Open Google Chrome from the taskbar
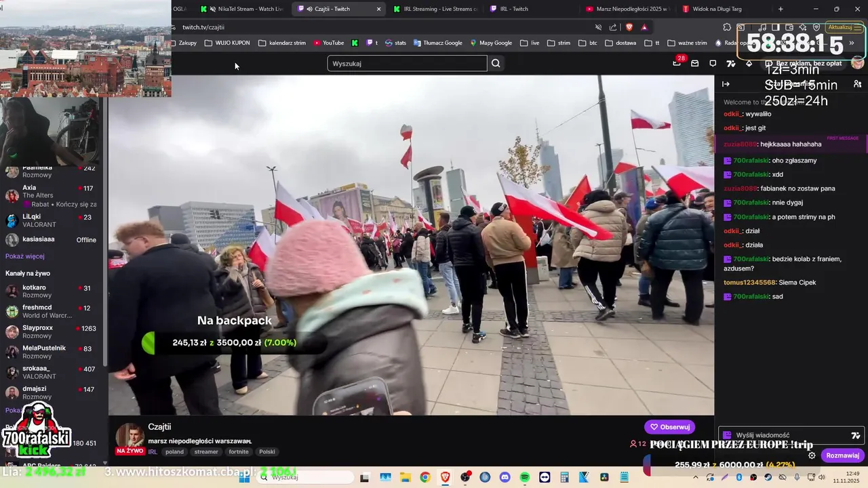 tap(425, 477)
